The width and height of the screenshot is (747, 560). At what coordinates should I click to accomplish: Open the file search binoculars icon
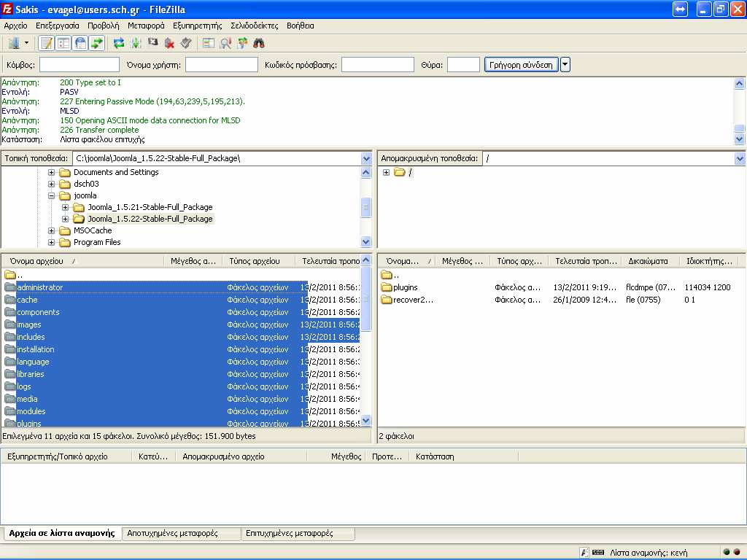click(x=259, y=43)
